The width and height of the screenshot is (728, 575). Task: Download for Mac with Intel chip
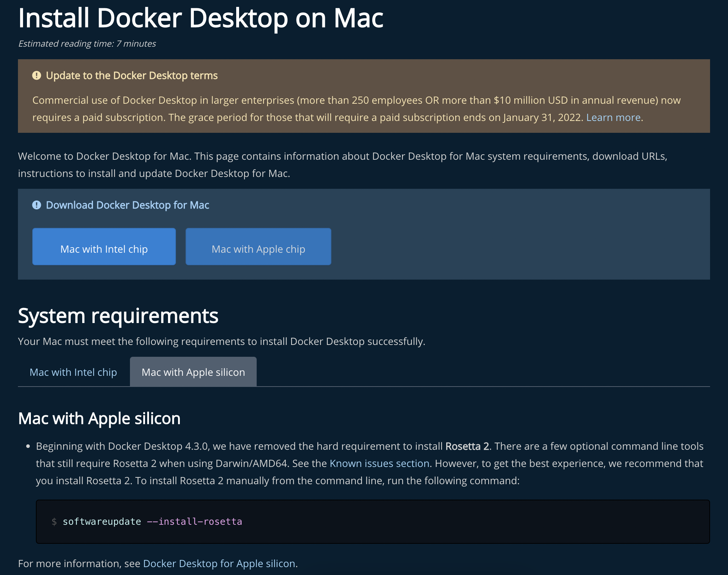pyautogui.click(x=104, y=247)
